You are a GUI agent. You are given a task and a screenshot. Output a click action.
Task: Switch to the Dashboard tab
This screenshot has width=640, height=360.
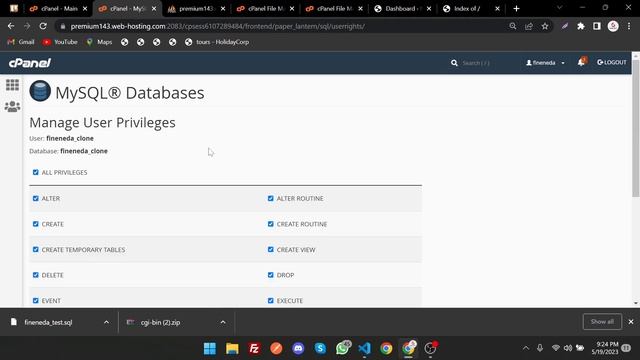tap(403, 9)
